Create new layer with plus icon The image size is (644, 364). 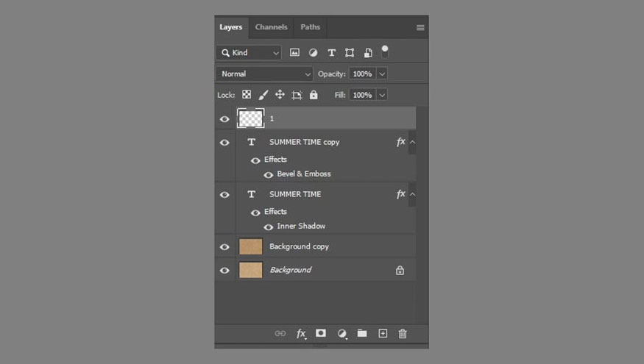[x=383, y=333]
